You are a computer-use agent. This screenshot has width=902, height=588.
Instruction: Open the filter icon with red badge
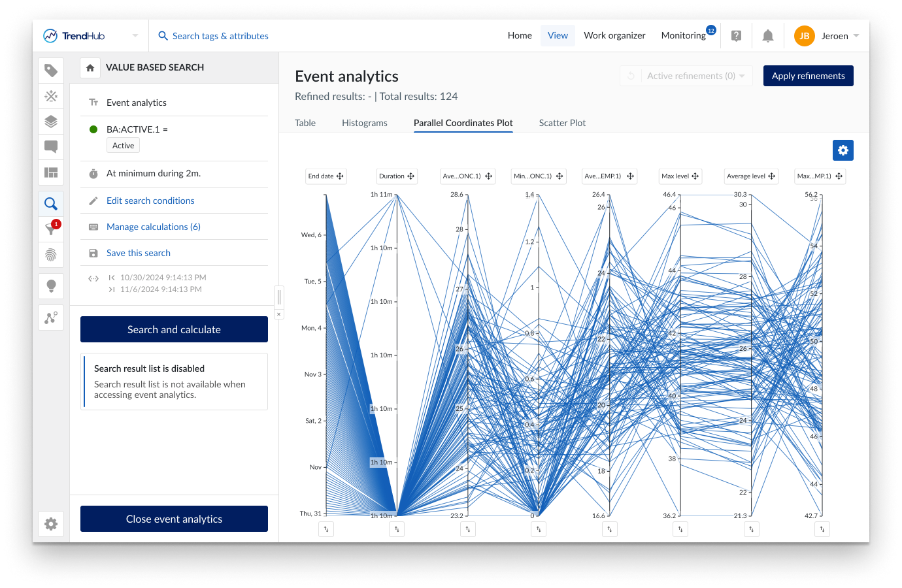51,229
